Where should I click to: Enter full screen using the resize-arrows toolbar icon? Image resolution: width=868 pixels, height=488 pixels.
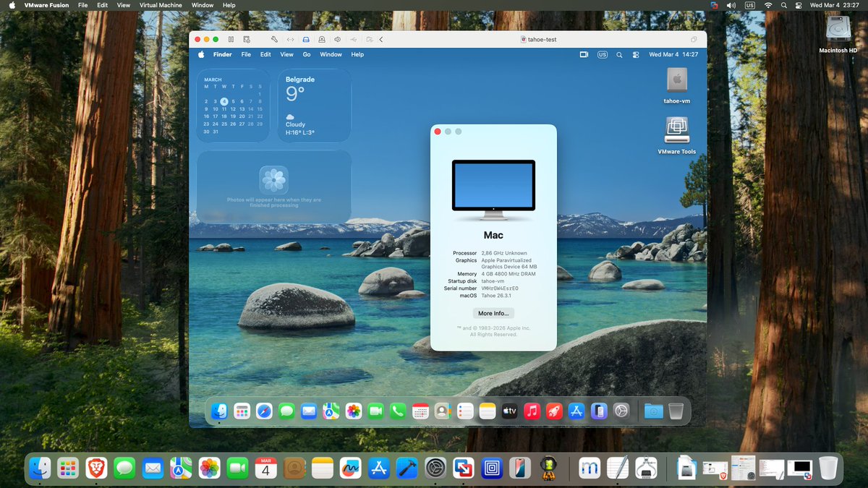290,40
